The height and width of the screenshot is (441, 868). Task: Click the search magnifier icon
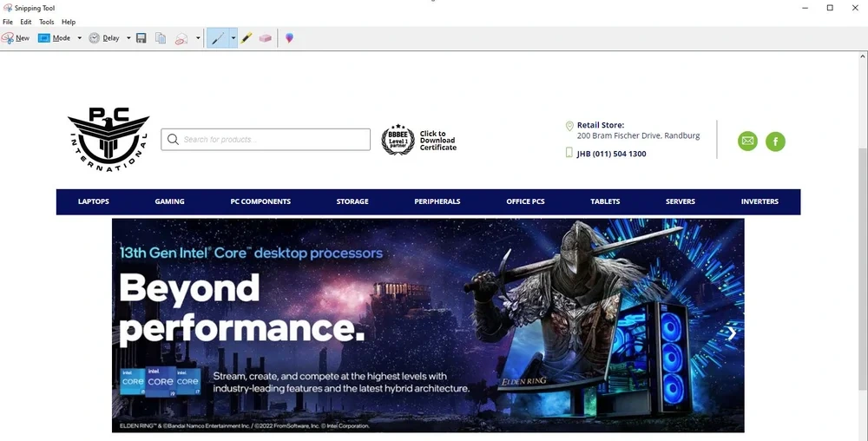[173, 140]
